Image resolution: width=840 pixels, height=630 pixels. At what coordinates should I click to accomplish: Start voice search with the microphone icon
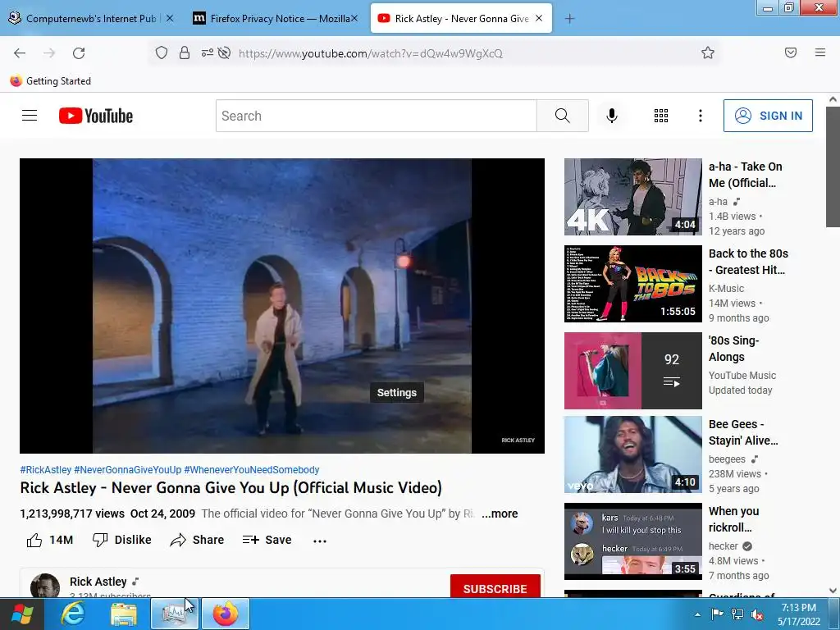[x=612, y=116]
